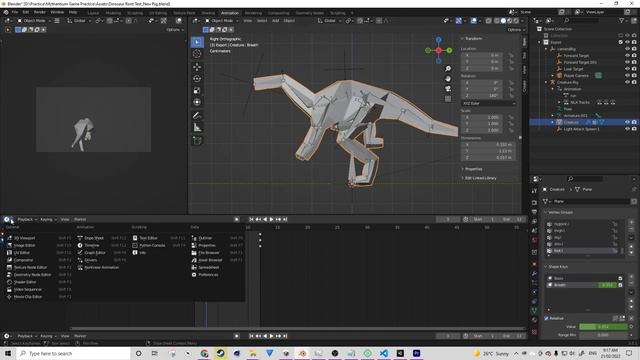Open outliner filter dropdown
Image resolution: width=640 pixels, height=360 pixels.
[x=623, y=20]
